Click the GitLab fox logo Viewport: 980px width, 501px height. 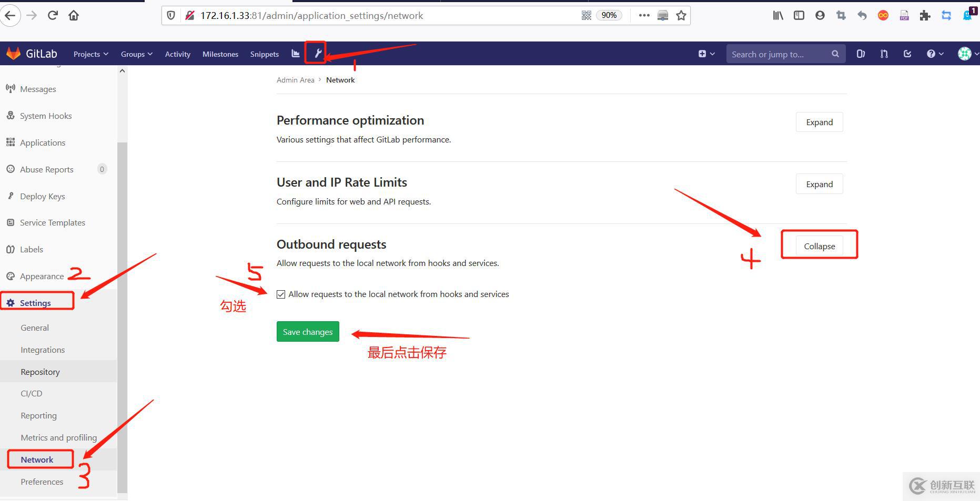pos(13,54)
